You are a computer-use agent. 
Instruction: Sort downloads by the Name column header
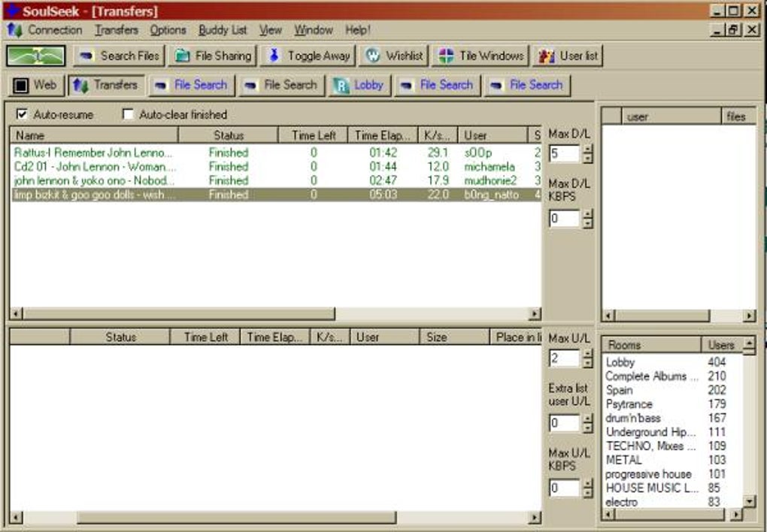(95, 135)
